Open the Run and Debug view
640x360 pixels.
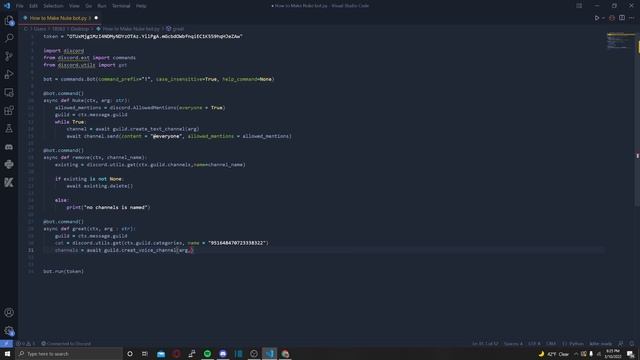(9, 74)
